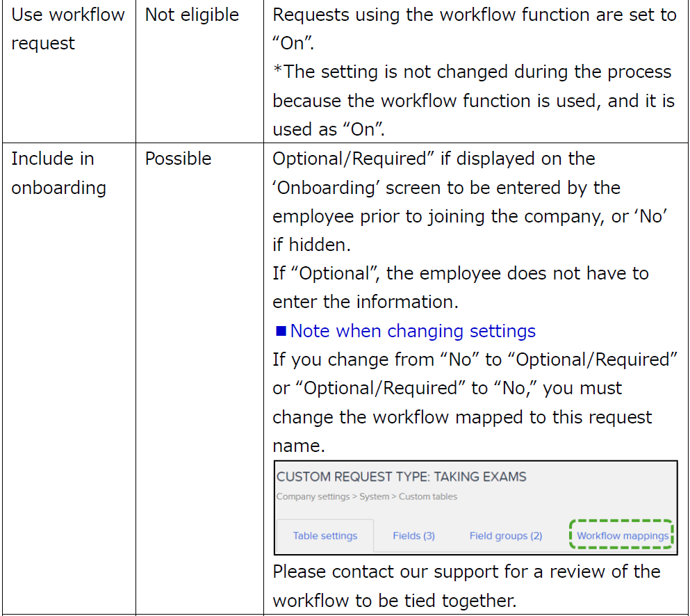Select the Workflow mappings tab
The height and width of the screenshot is (616, 690).
point(622,535)
